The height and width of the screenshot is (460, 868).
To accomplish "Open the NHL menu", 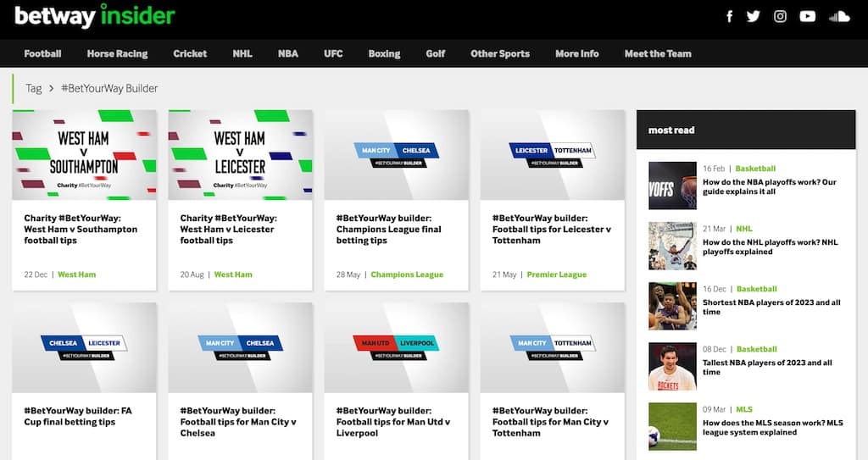I will 242,53.
